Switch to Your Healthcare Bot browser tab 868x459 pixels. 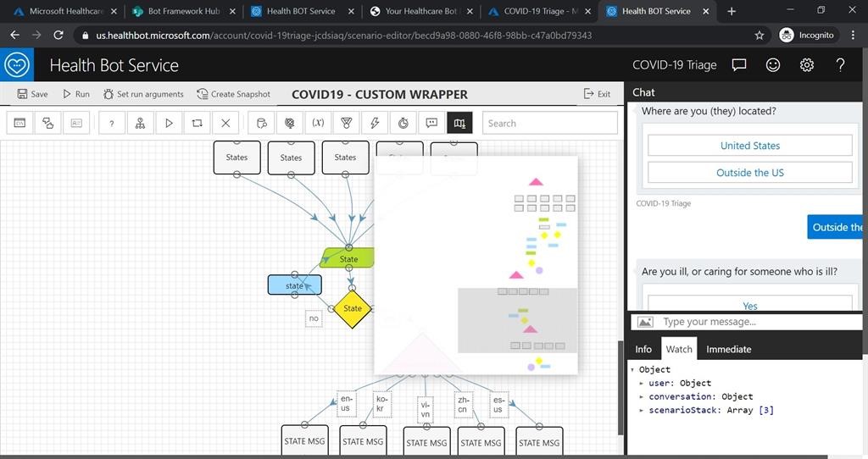(x=420, y=11)
